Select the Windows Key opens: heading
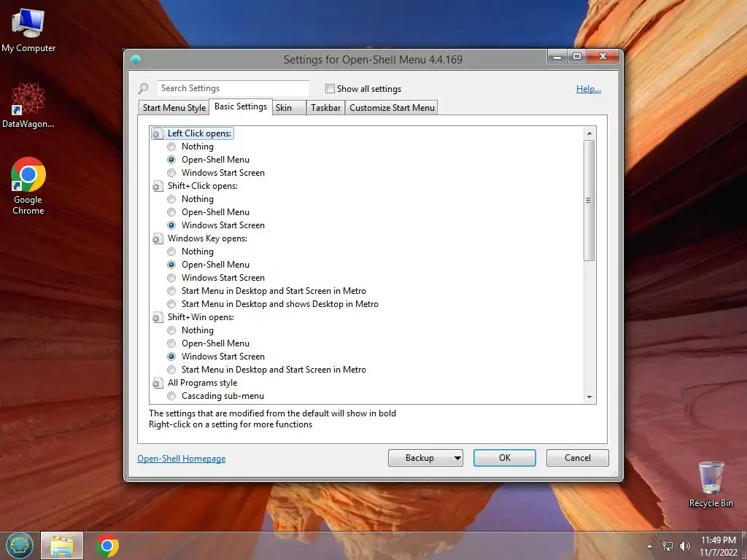 click(x=207, y=238)
